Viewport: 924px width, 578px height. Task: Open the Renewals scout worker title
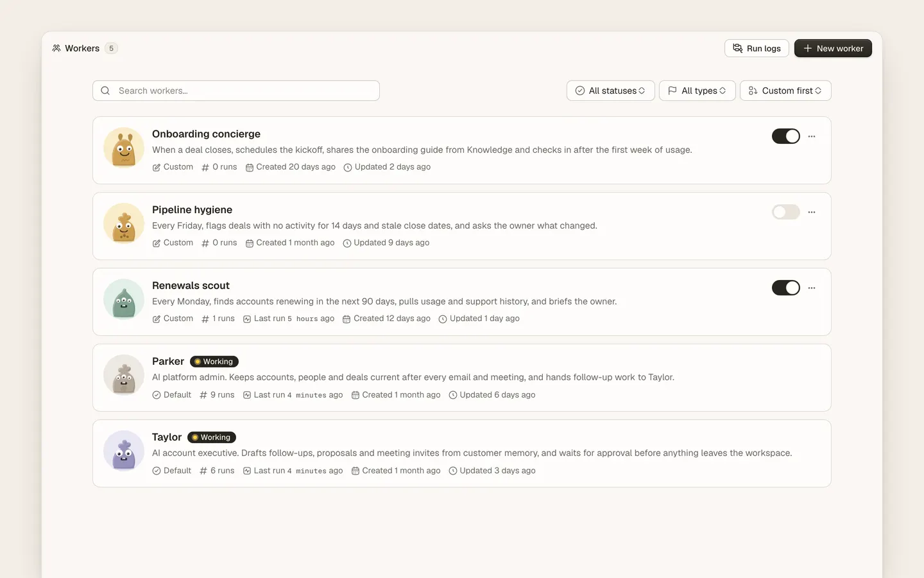[191, 285]
